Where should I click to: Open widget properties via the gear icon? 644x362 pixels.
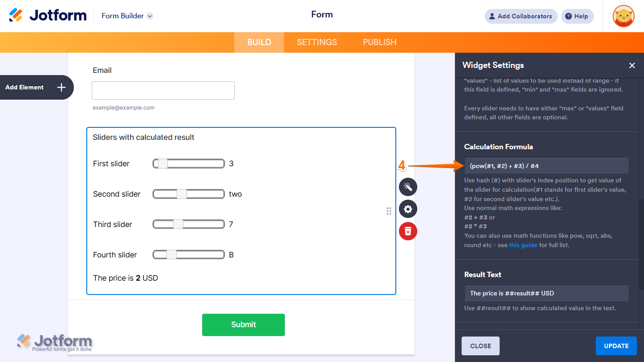coord(408,209)
